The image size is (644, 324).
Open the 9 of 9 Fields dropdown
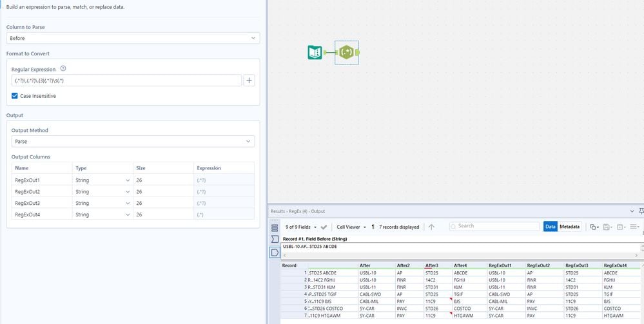coord(301,227)
